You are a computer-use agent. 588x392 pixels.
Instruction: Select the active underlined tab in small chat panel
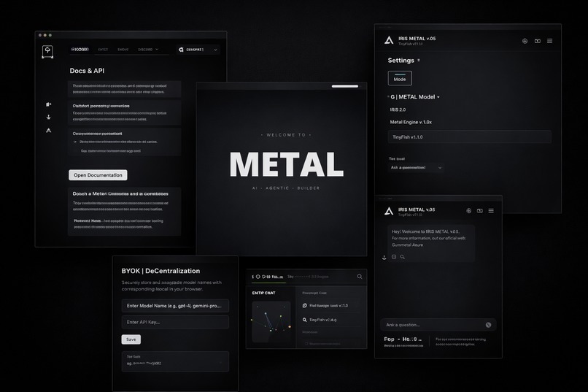coord(268,277)
